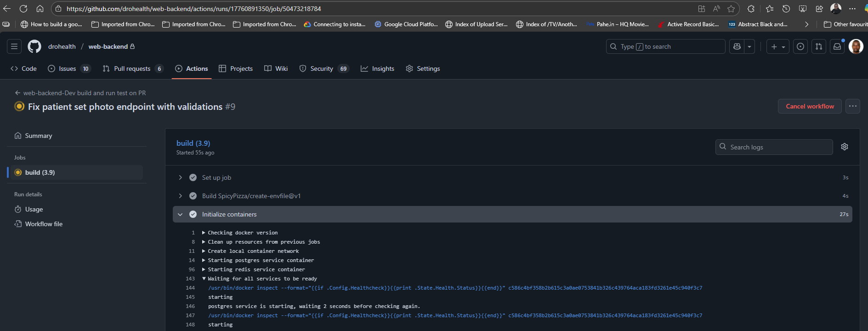
Task: Open the Workflow file link
Action: click(x=44, y=224)
